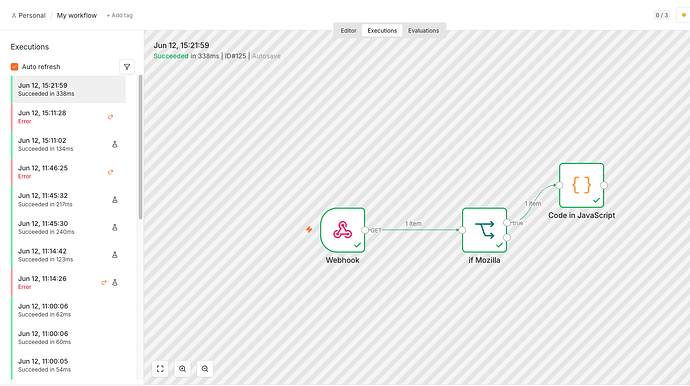The image size is (690, 386).
Task: Click the Personal breadcrumb link
Action: (x=29, y=15)
